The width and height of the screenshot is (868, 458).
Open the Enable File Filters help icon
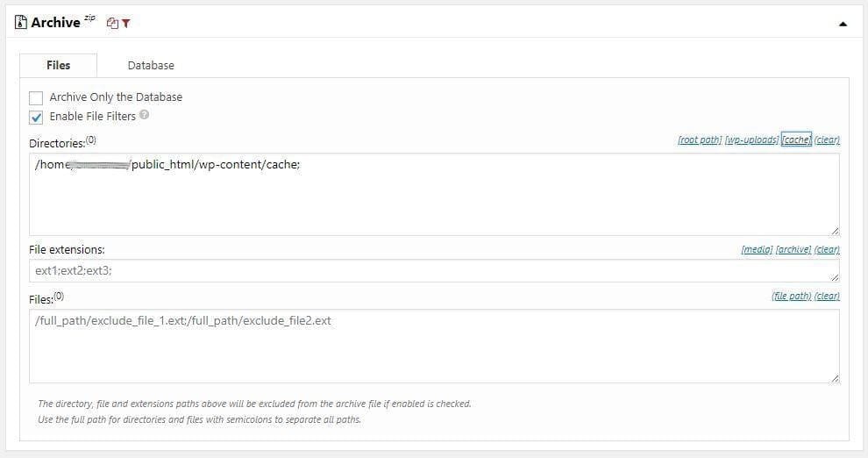144,115
